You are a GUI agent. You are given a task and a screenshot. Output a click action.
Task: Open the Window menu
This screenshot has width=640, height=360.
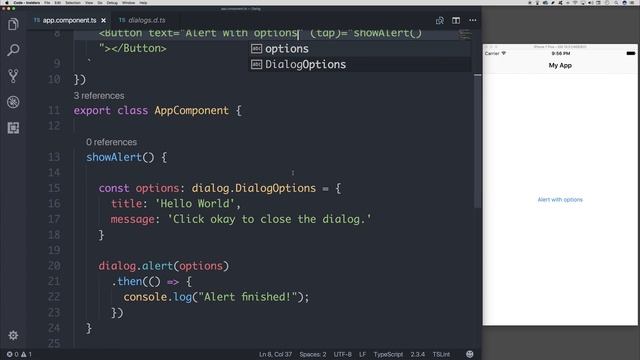tap(128, 2)
